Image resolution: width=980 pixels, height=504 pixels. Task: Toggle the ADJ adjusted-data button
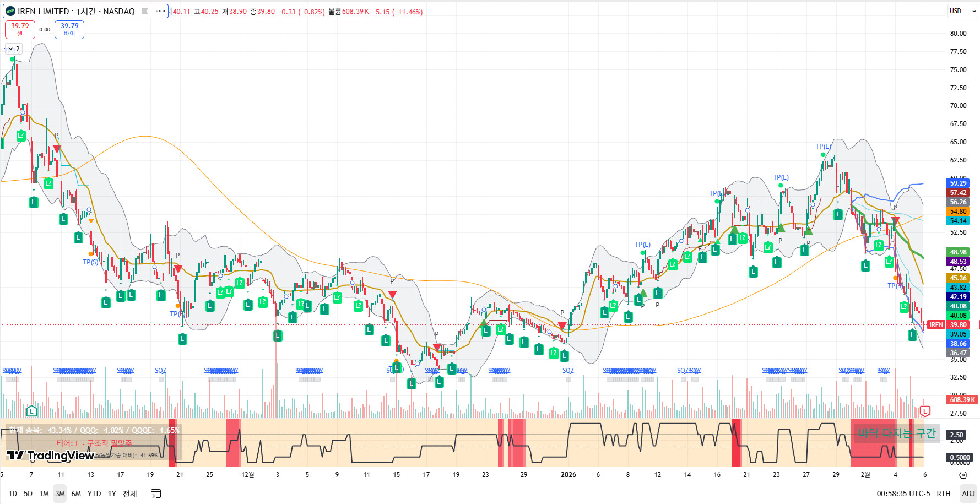pyautogui.click(x=968, y=494)
